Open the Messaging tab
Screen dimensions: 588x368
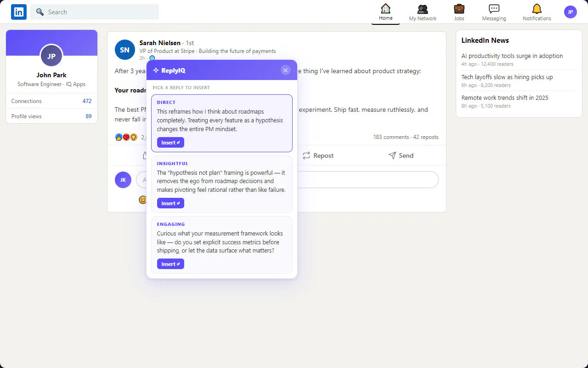[494, 12]
